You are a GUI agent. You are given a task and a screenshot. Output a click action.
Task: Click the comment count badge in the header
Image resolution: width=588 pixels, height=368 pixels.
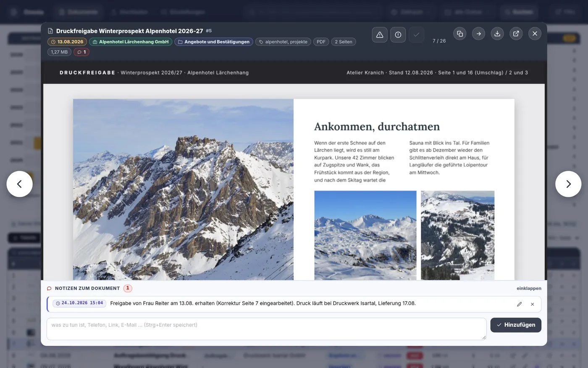pyautogui.click(x=81, y=52)
